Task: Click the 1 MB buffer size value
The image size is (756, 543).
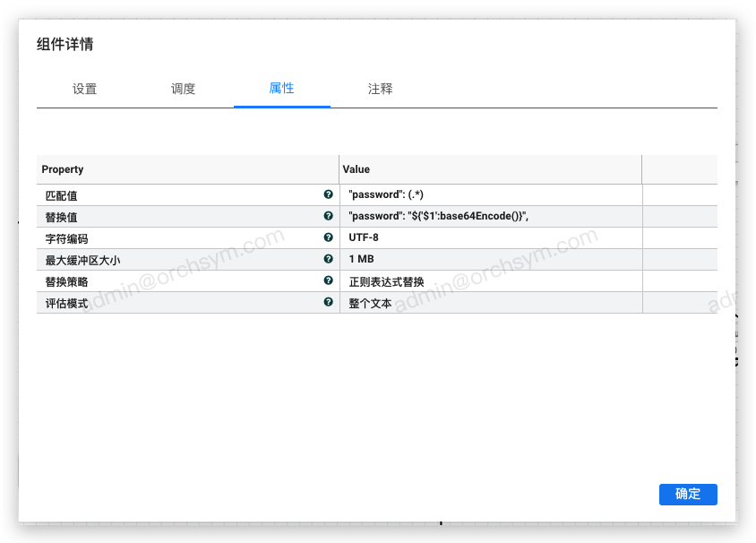Action: point(490,259)
